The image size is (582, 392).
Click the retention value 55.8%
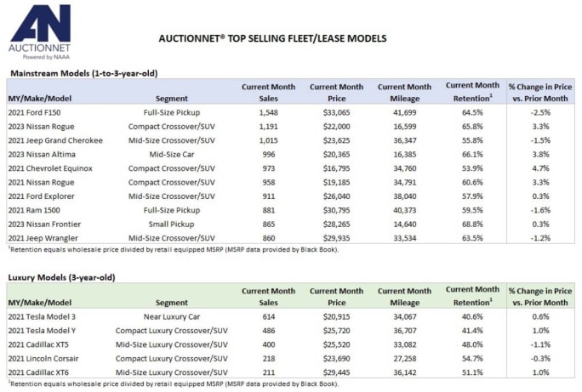(x=472, y=140)
